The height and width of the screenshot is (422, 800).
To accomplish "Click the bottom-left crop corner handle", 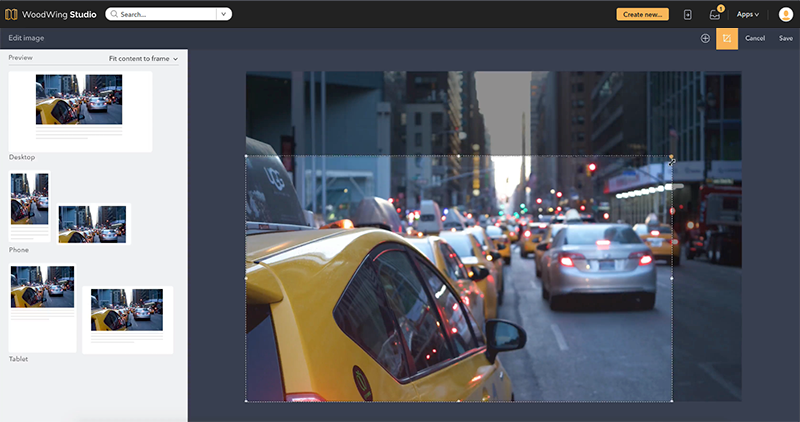I will tap(246, 401).
